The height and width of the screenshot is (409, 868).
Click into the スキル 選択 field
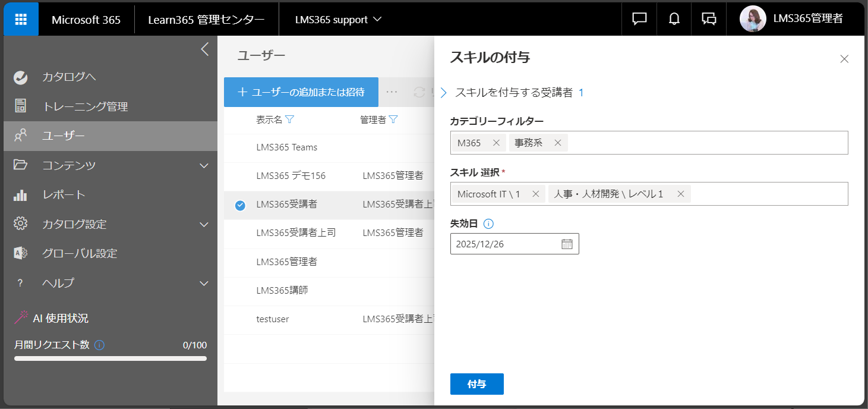click(649, 194)
